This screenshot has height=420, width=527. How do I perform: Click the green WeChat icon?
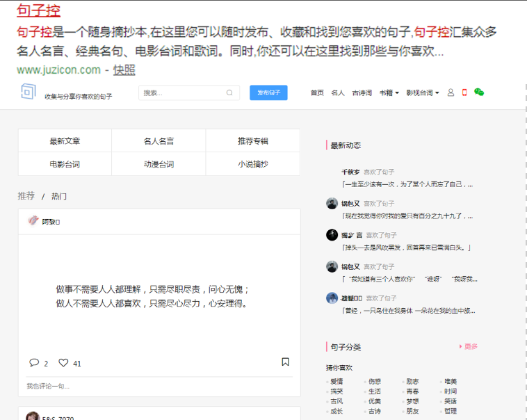(x=479, y=92)
